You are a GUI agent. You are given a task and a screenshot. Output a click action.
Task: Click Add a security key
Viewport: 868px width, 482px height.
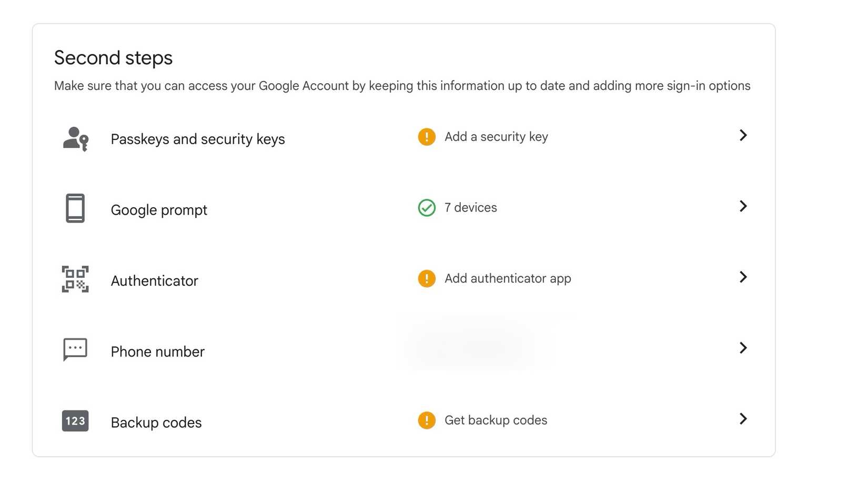[497, 136]
